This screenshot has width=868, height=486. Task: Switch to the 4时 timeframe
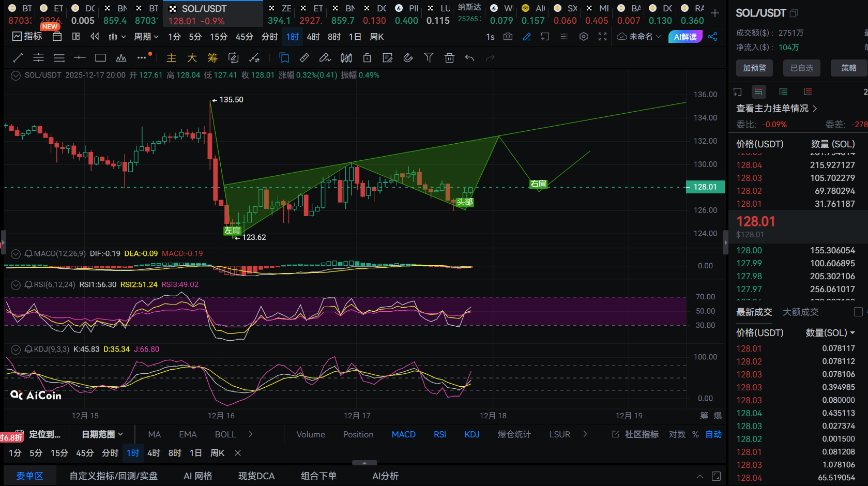(313, 37)
